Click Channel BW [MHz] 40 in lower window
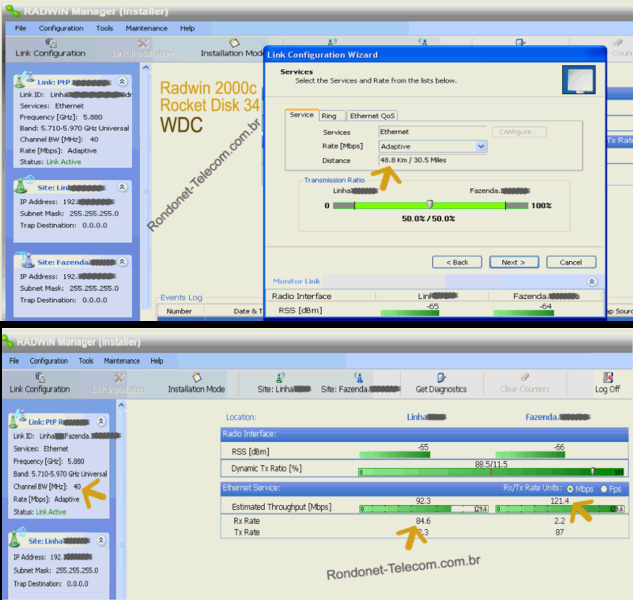Viewport: 633px width, 600px height. pyautogui.click(x=47, y=487)
